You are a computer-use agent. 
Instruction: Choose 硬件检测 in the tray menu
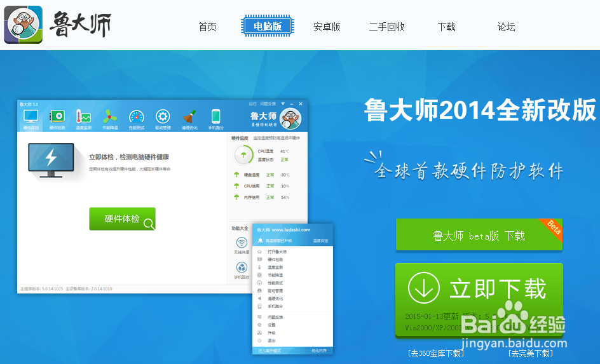point(275,260)
